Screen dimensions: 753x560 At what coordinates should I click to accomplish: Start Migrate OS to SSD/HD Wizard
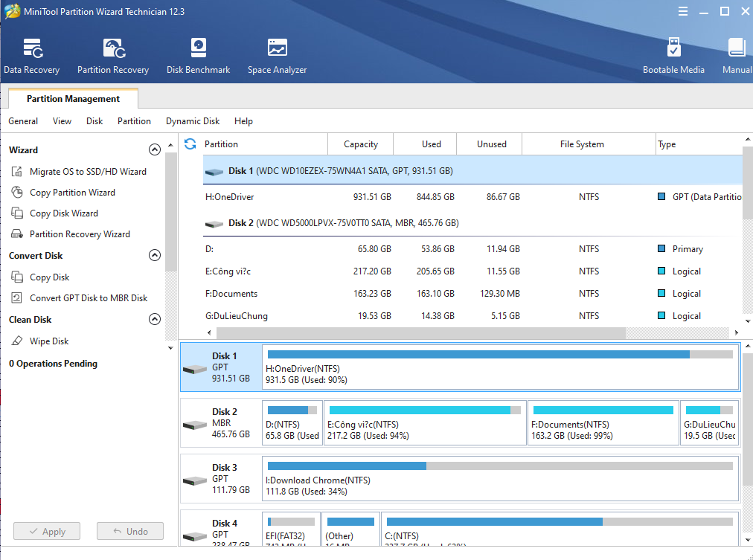click(x=88, y=171)
